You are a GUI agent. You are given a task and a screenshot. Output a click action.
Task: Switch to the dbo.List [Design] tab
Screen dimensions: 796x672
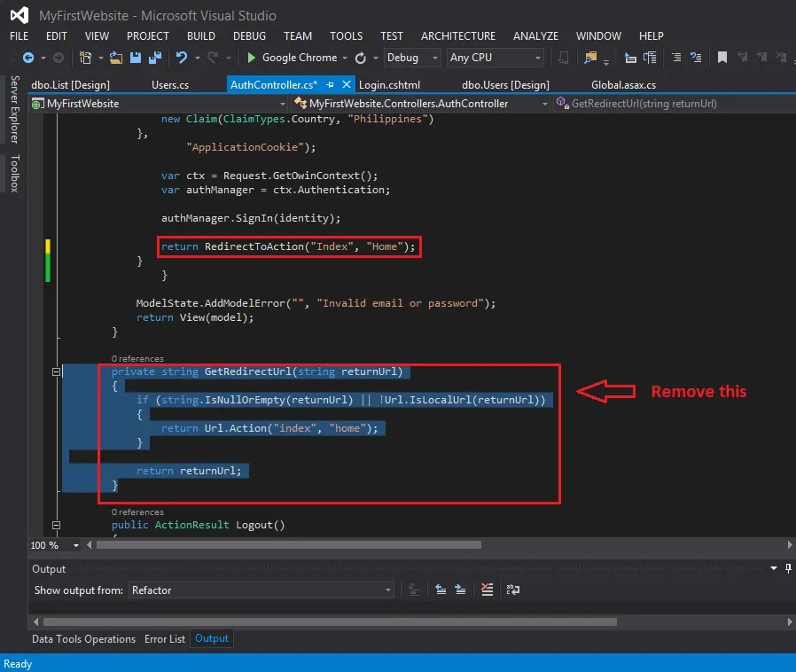point(71,85)
